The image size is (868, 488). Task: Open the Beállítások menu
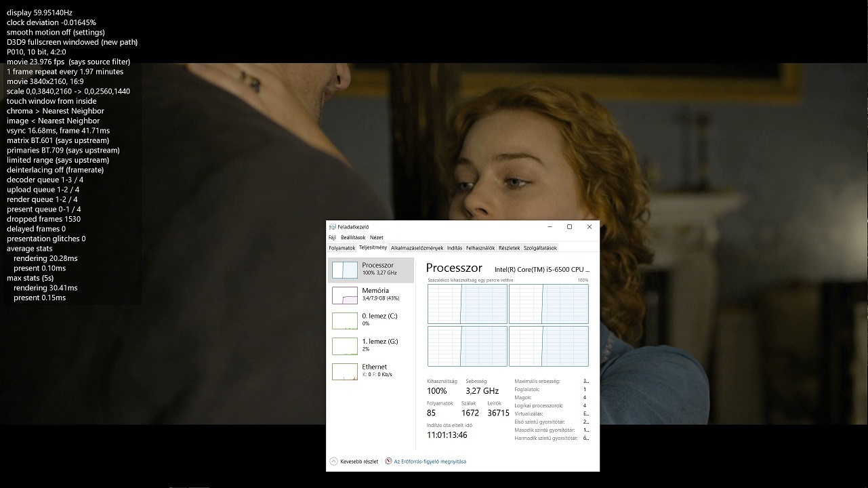click(x=353, y=238)
